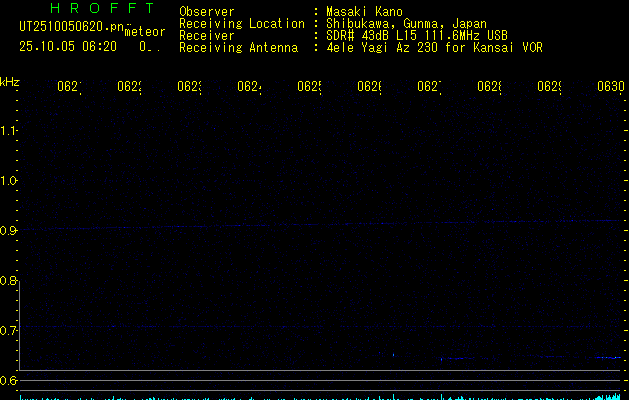Click the kHz axis unit label

10,81
